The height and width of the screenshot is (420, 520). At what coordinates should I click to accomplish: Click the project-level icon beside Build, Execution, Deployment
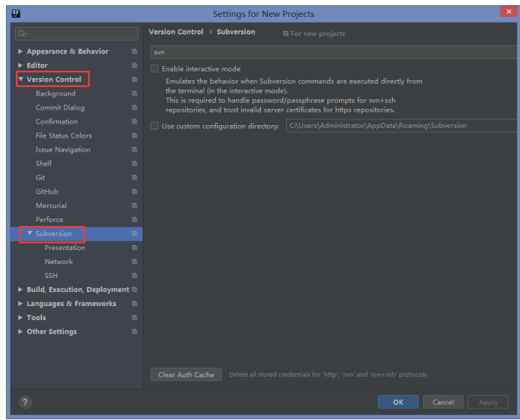click(x=135, y=290)
